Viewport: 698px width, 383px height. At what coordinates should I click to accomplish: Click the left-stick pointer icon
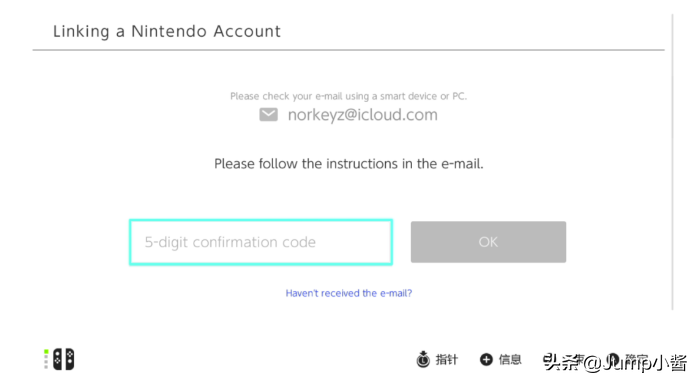coord(423,359)
